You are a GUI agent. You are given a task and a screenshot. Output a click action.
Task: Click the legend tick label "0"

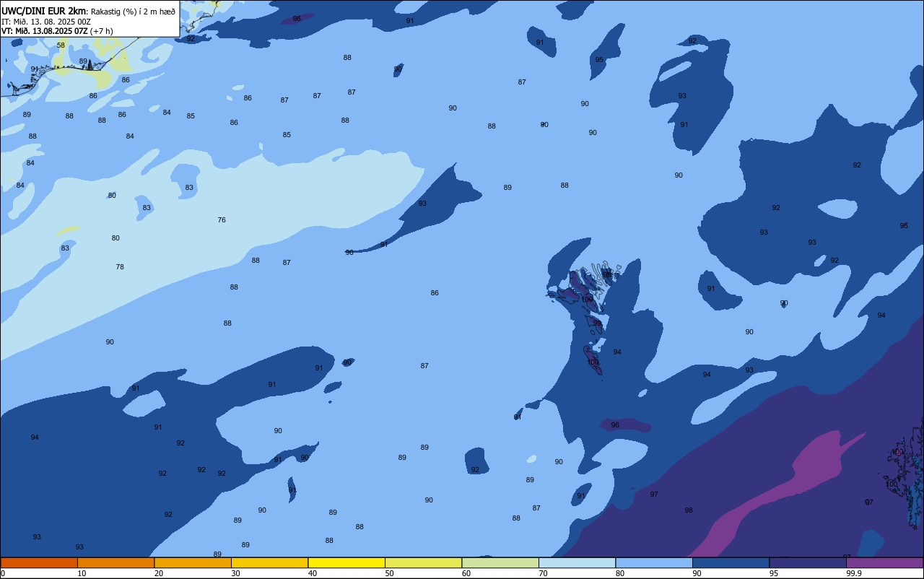(x=3, y=573)
